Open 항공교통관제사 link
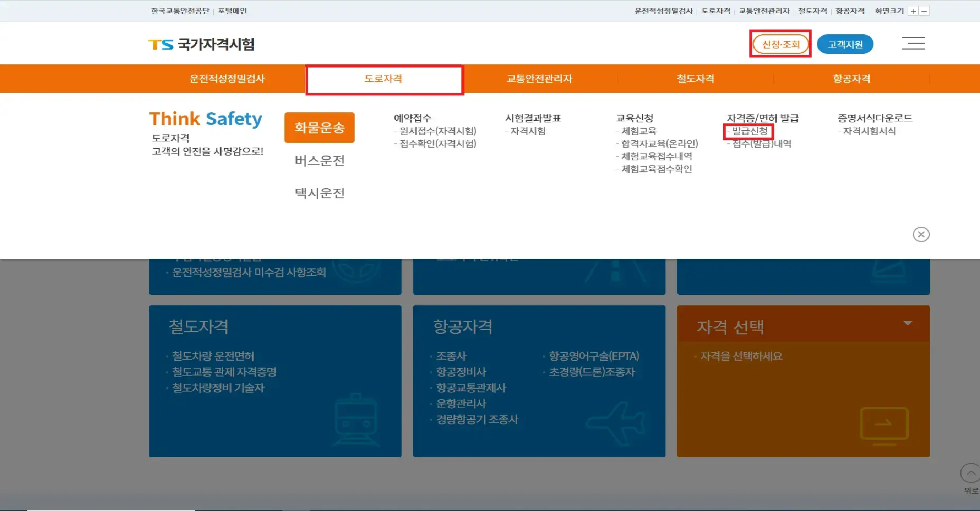 pyautogui.click(x=471, y=388)
